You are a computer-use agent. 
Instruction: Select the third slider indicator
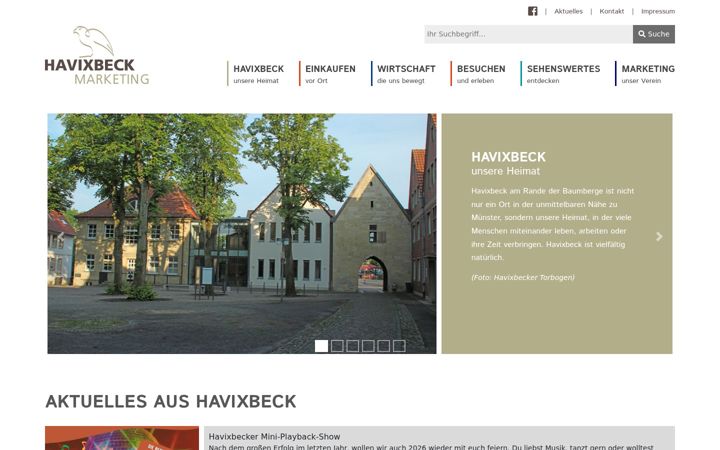coord(353,346)
